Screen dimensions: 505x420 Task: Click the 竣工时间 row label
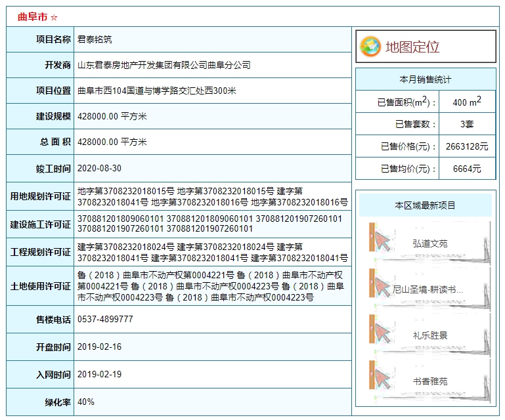[x=53, y=169]
